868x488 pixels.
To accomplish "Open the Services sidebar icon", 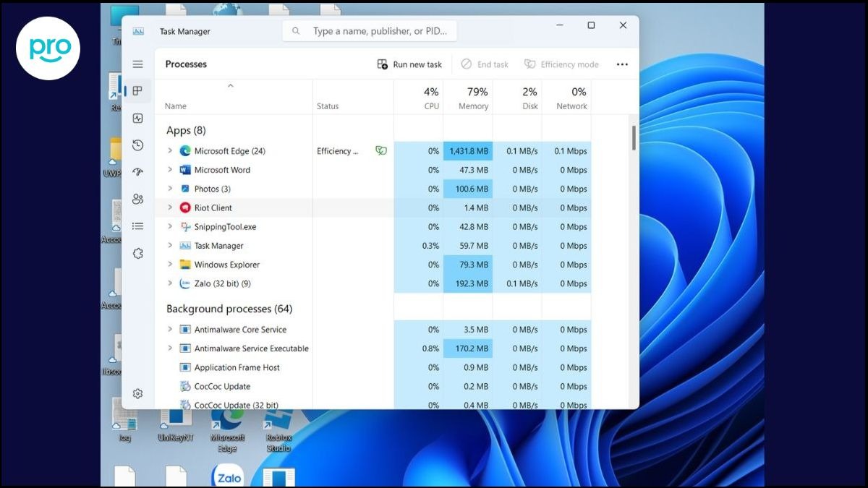I will (137, 253).
